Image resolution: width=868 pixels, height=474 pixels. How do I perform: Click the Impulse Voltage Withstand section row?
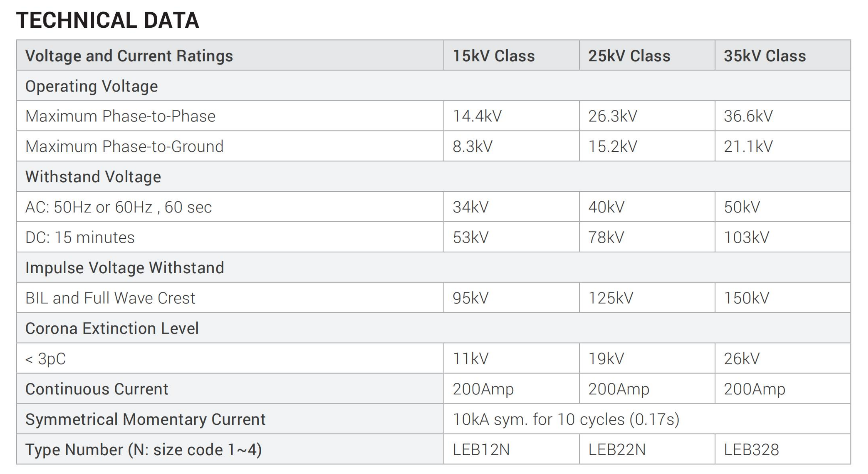125,268
